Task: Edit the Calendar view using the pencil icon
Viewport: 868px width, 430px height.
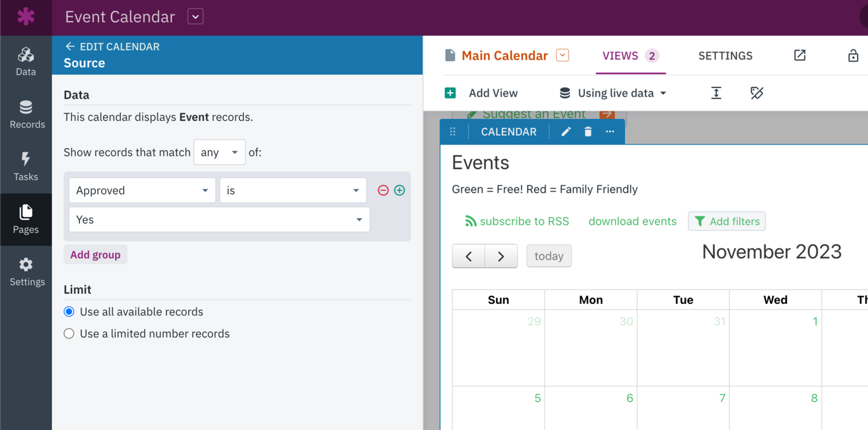Action: click(x=565, y=131)
